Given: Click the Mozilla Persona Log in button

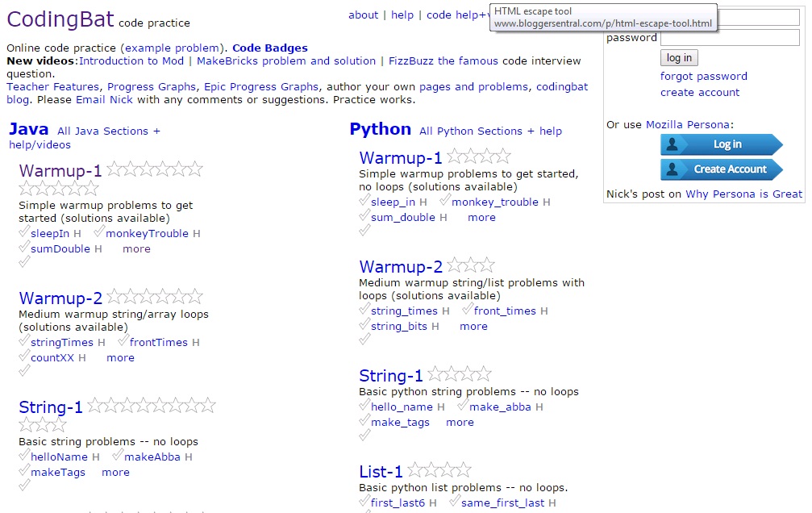Looking at the screenshot, I should 722,144.
